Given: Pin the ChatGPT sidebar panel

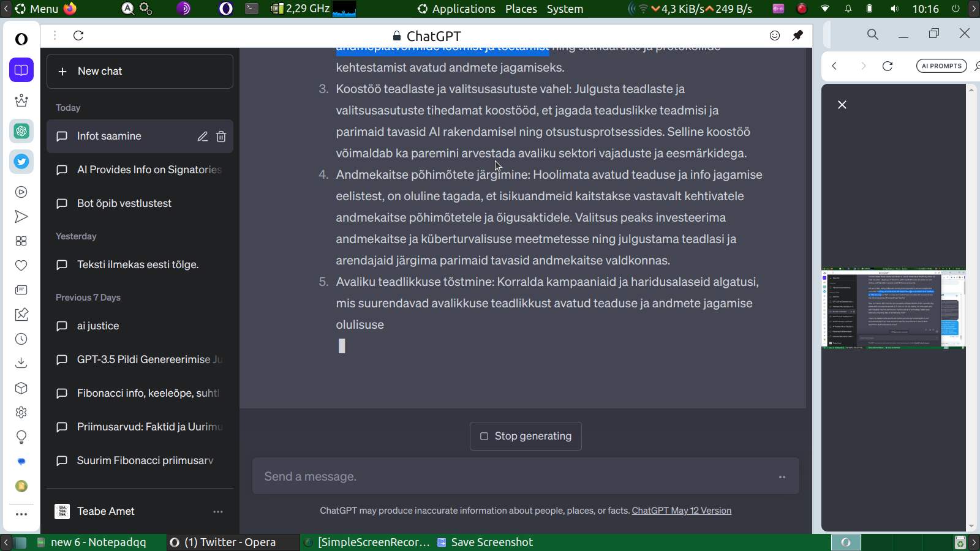Looking at the screenshot, I should (797, 36).
